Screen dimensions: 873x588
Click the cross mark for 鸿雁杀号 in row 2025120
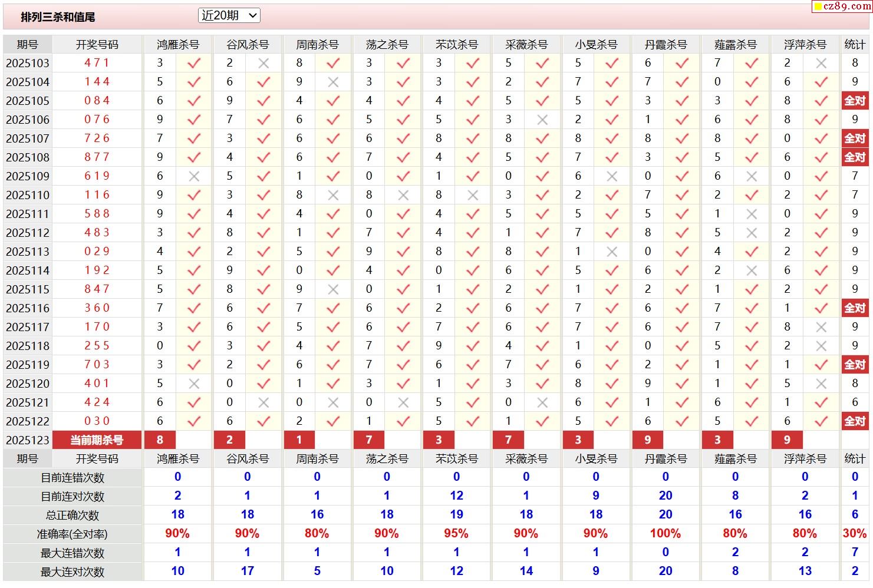tap(194, 384)
